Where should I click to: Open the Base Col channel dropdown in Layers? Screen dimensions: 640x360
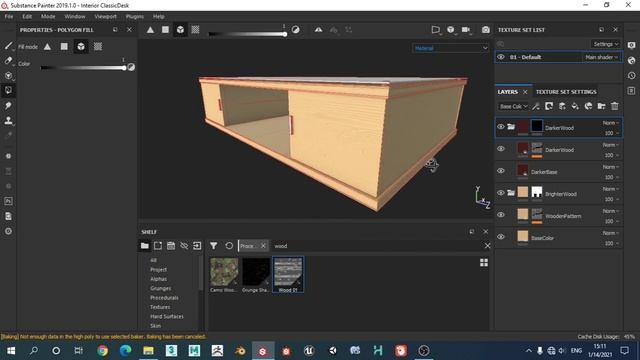(x=513, y=106)
